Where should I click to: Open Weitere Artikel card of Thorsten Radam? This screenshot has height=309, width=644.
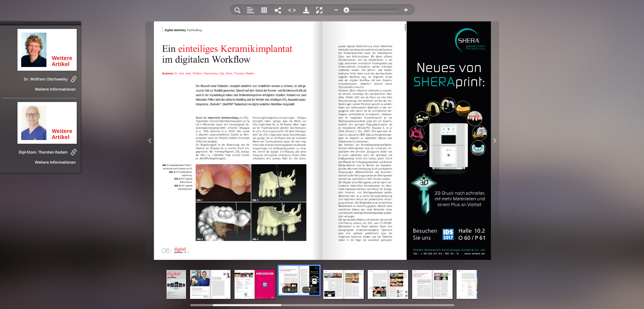point(47,123)
